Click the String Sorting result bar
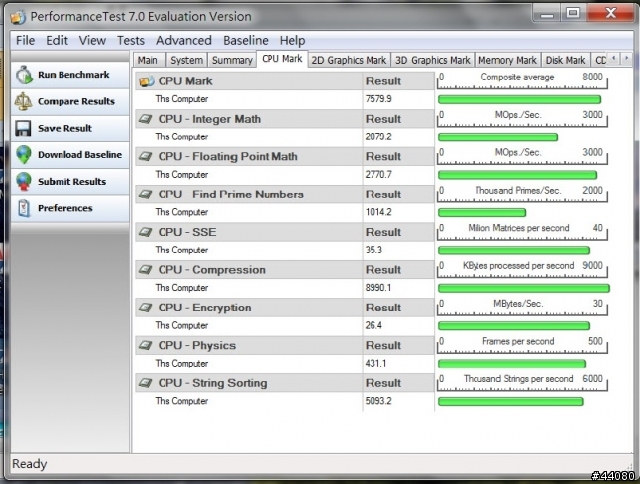This screenshot has height=484, width=640. tap(511, 402)
